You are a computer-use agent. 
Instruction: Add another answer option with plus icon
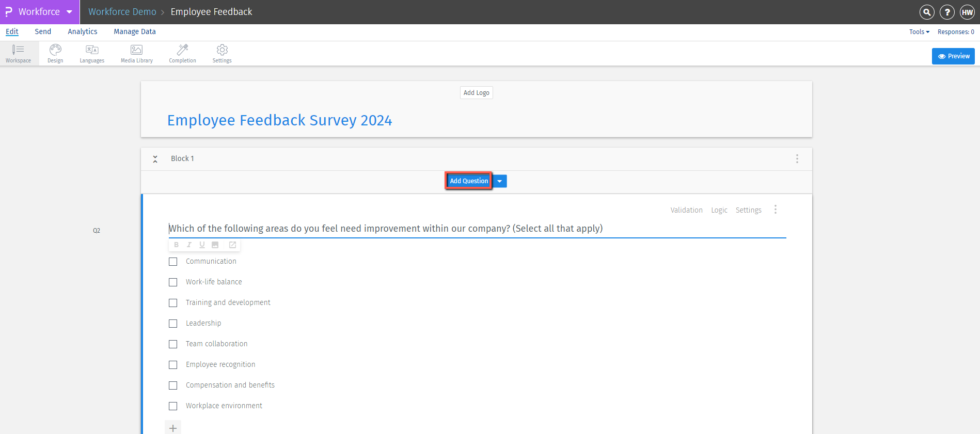173,428
